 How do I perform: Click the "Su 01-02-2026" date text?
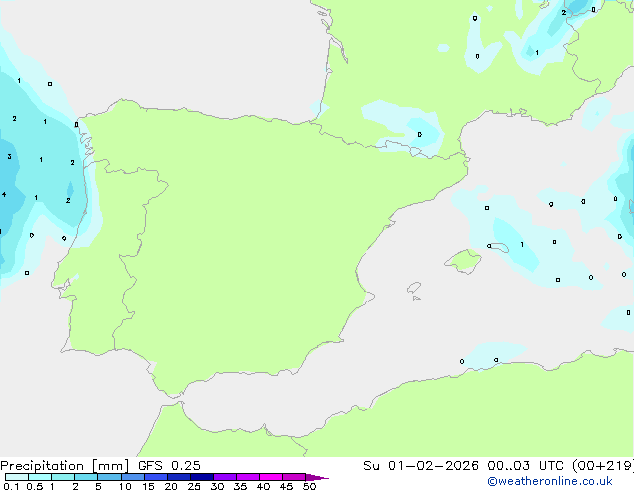pos(421,466)
